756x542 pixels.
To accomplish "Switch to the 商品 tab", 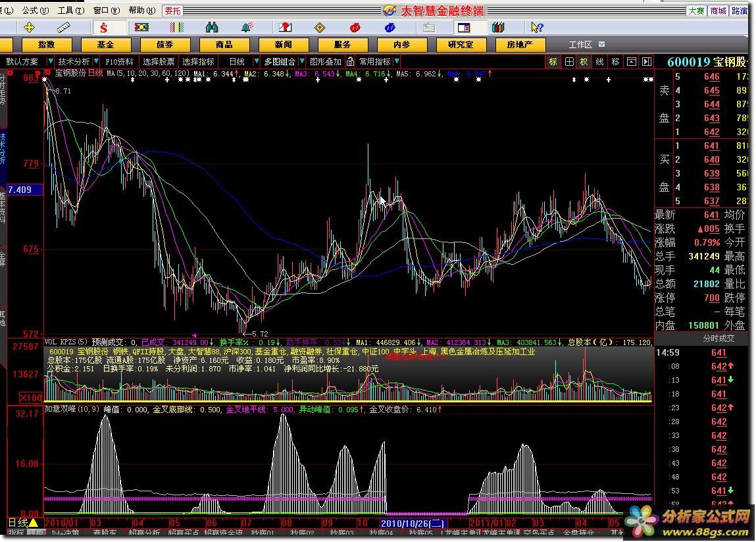I will (224, 44).
